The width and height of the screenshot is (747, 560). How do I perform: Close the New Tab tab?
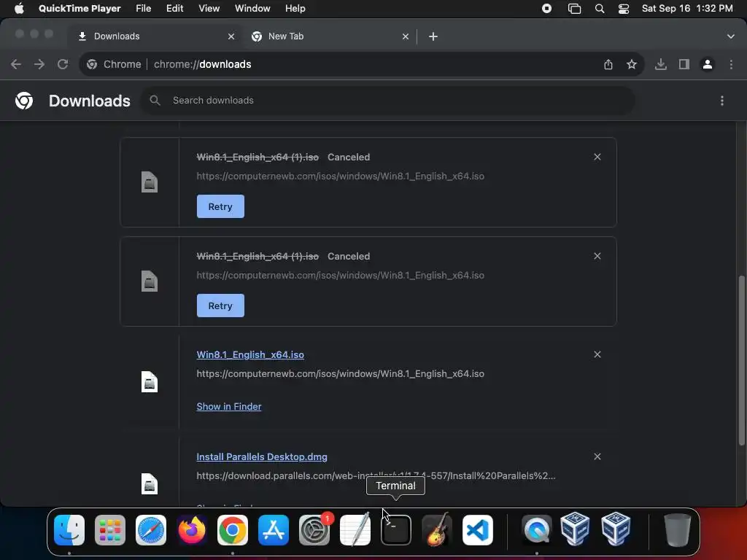coord(406,36)
